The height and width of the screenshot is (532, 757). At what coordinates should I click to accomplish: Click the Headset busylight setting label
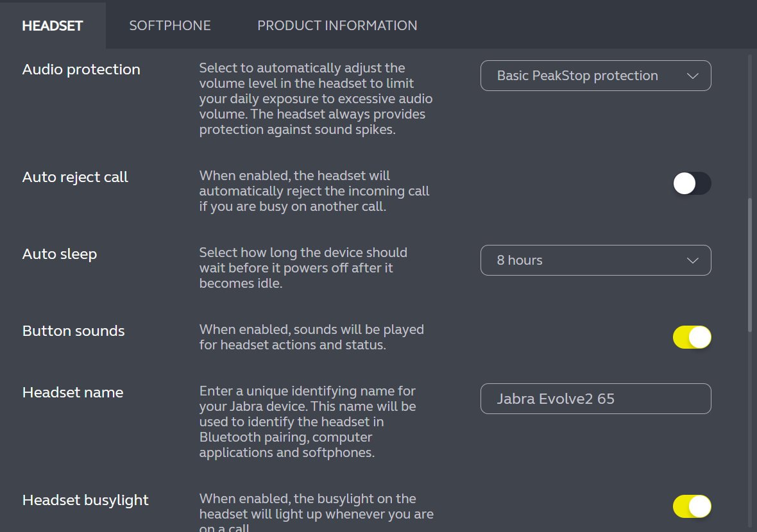(85, 500)
